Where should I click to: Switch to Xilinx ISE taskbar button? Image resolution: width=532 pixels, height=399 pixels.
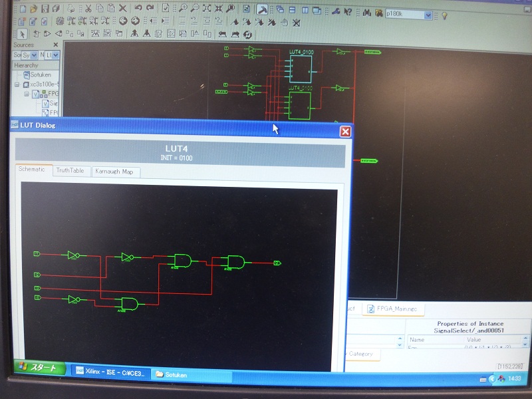[x=111, y=372]
